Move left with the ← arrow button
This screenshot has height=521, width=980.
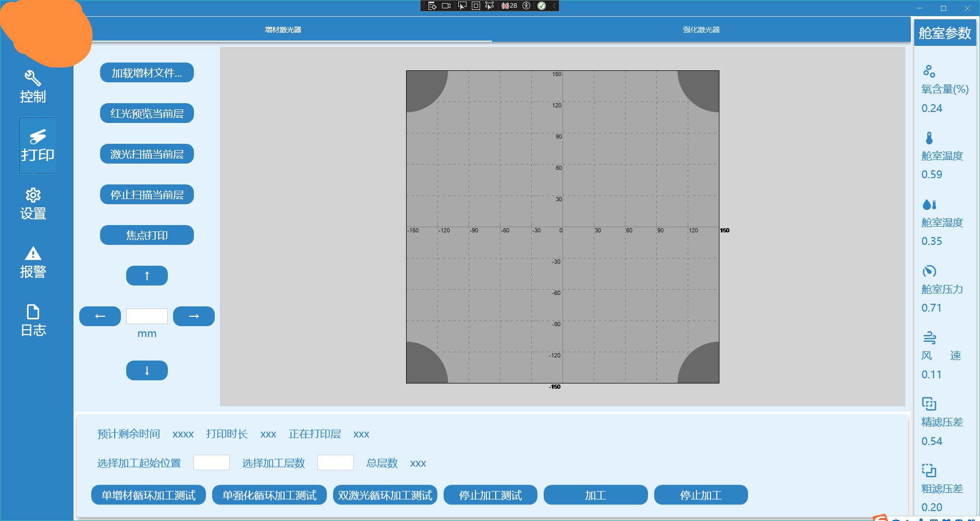pos(100,316)
